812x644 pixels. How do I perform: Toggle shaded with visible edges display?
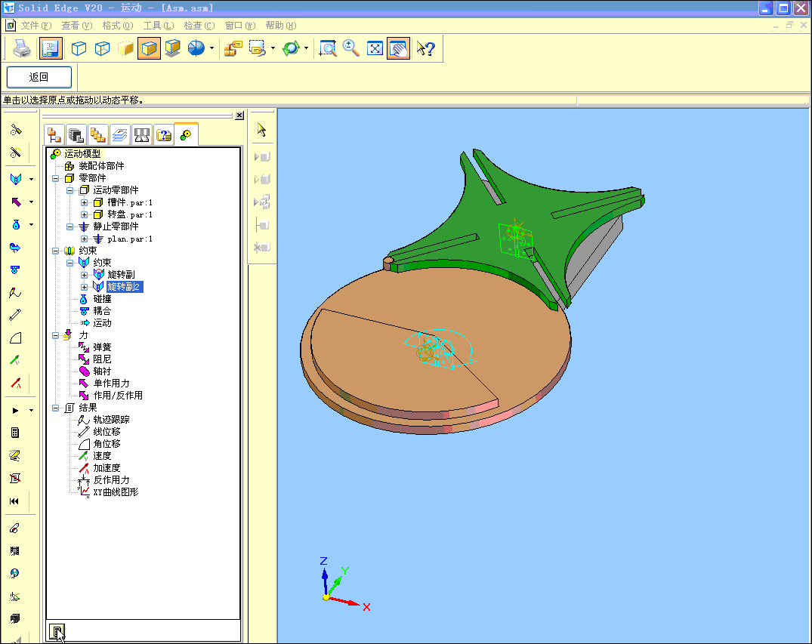pyautogui.click(x=149, y=48)
